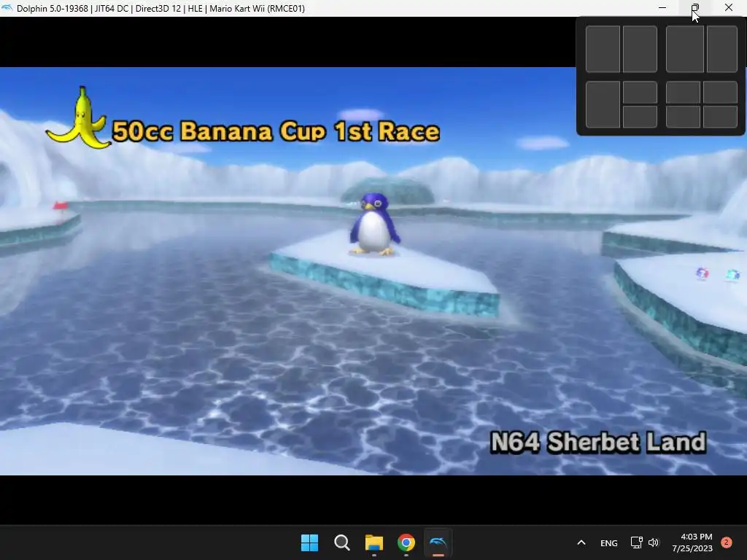Close the Dolphin Mario Kart Wii window
Viewport: 747px width, 560px height.
(x=729, y=8)
